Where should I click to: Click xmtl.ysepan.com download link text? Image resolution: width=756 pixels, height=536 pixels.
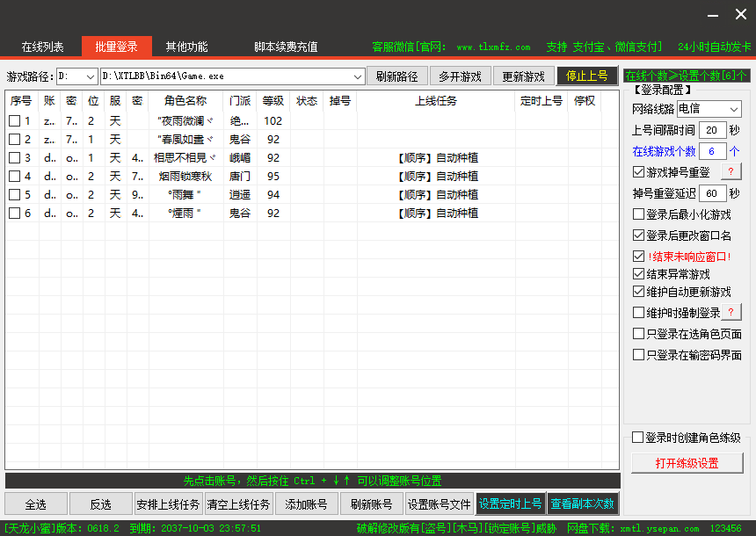(x=659, y=528)
